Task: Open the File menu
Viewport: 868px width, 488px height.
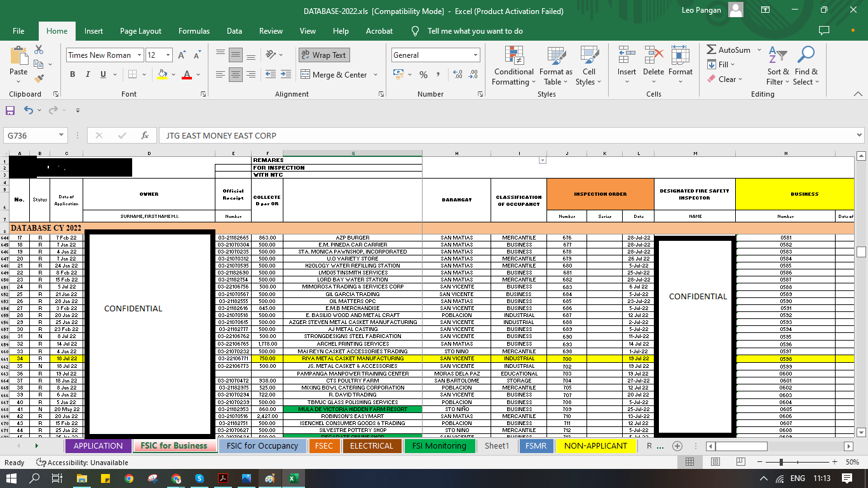Action: click(x=18, y=31)
